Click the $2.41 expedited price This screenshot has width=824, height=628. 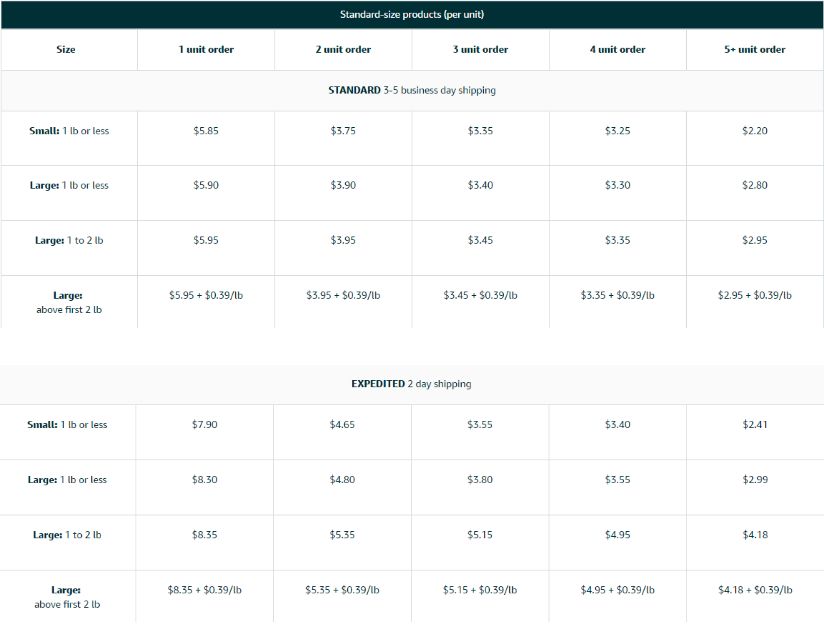click(755, 425)
